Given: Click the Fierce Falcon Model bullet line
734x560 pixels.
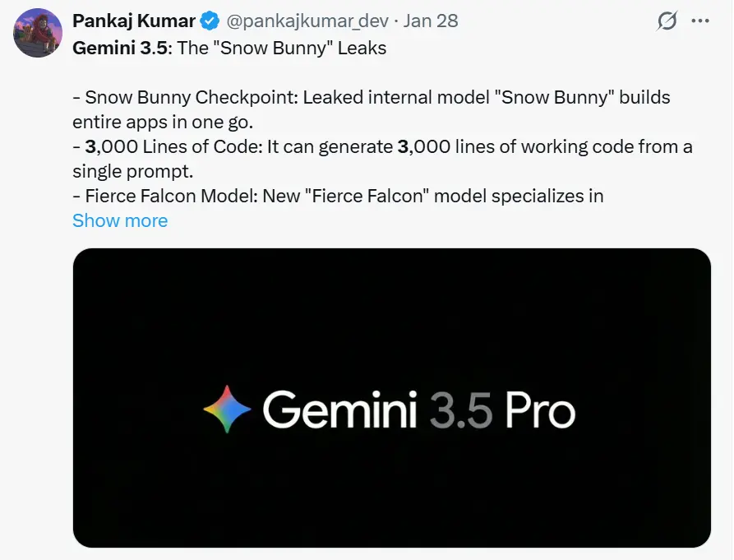Looking at the screenshot, I should 338,196.
